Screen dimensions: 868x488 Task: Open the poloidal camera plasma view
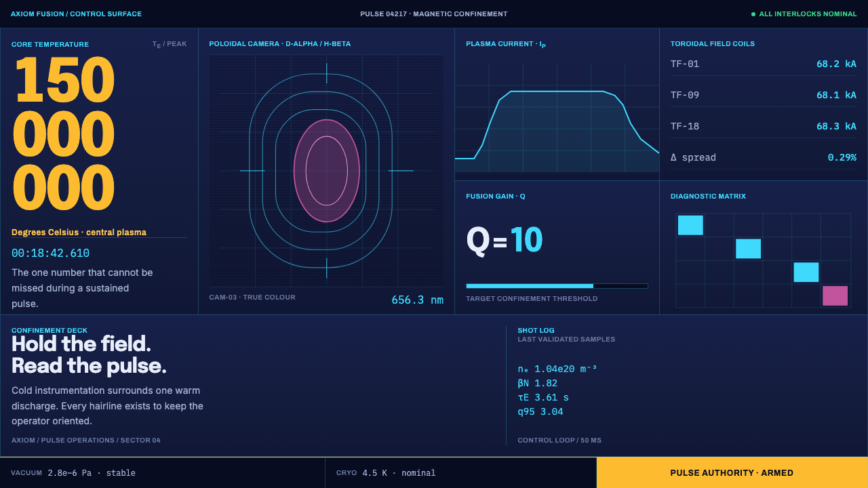click(326, 171)
